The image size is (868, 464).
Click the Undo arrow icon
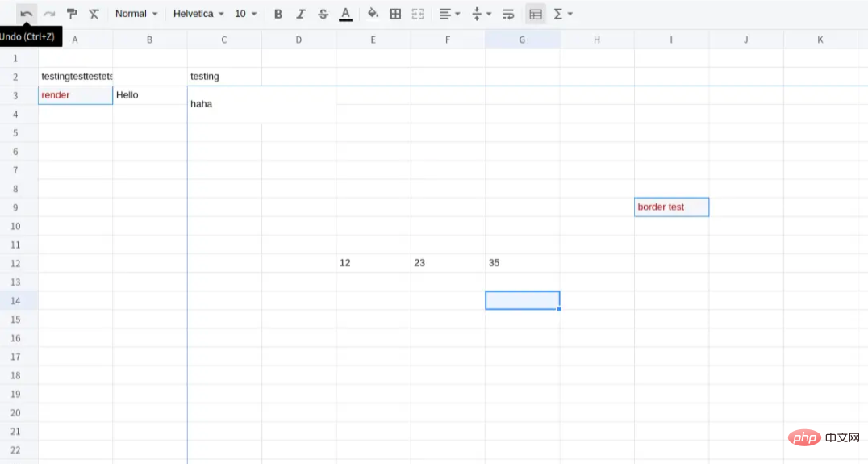pyautogui.click(x=26, y=14)
